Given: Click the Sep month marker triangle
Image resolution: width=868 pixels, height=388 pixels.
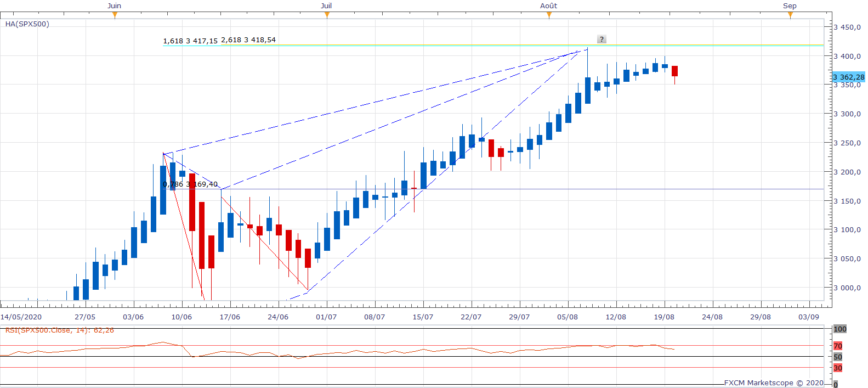Looking at the screenshot, I should (790, 15).
